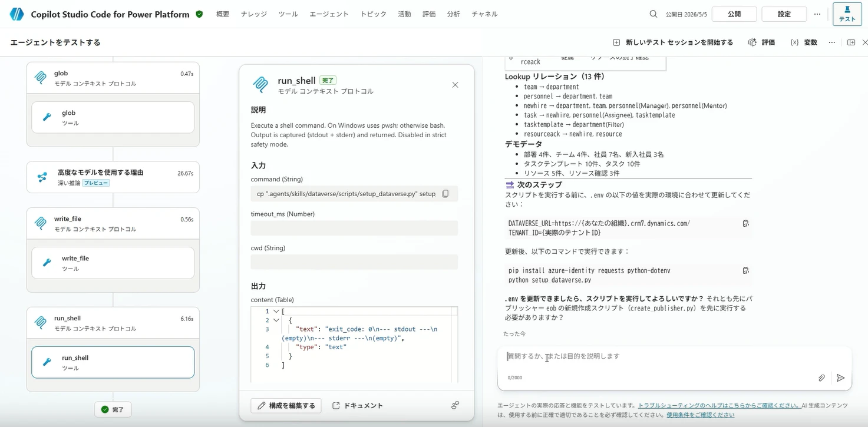
Task: Open 設定 settings button
Action: pos(784,14)
